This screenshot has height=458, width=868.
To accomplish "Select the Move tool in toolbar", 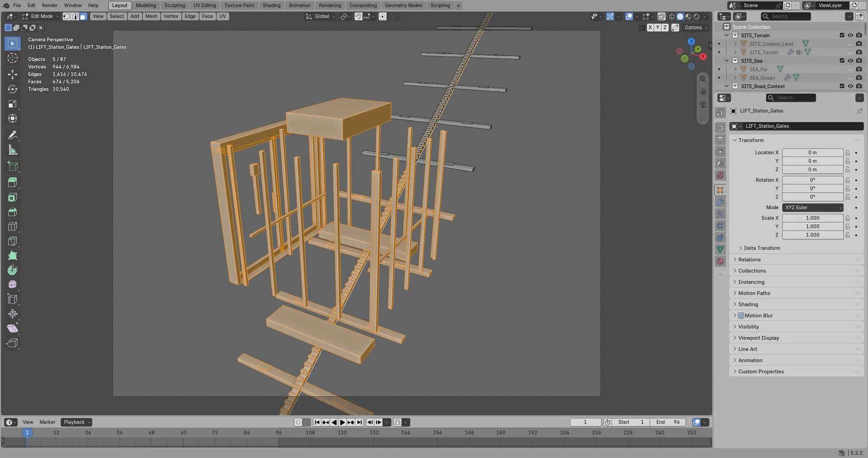I will point(13,74).
